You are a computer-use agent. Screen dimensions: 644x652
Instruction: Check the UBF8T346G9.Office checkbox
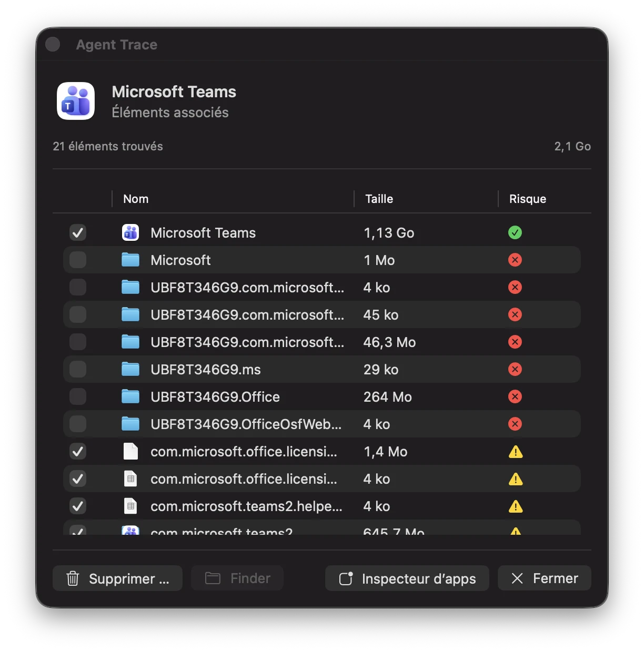click(x=78, y=396)
